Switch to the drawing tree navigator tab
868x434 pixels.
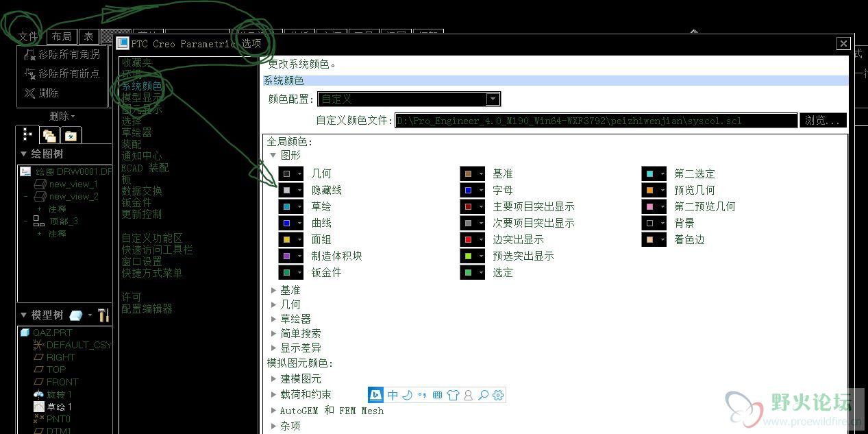point(28,134)
